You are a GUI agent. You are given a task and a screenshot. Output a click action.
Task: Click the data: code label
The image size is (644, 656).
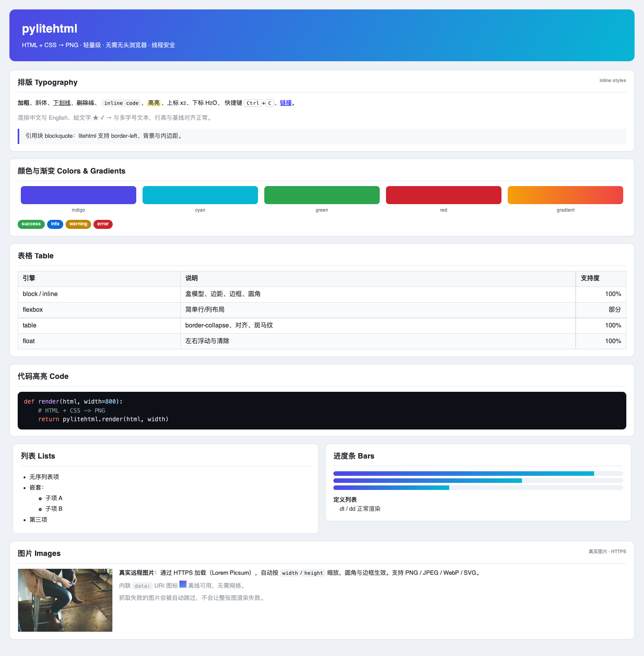coord(142,586)
